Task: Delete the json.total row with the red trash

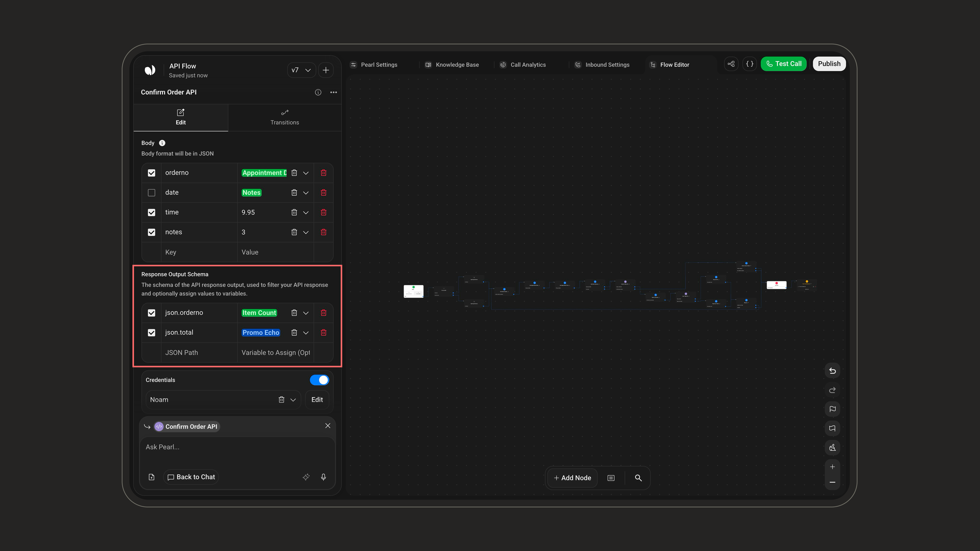Action: pyautogui.click(x=323, y=332)
